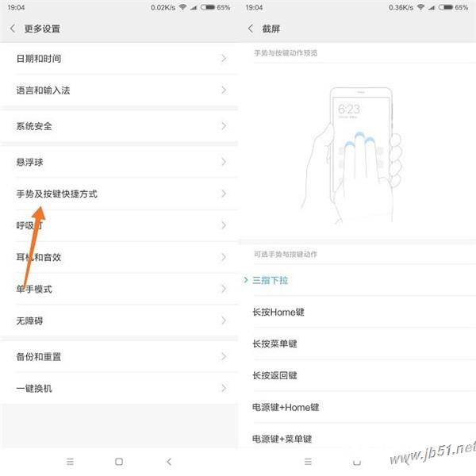The width and height of the screenshot is (476, 476).
Task: Tap the battery icon in left status bar
Action: coord(208,7)
